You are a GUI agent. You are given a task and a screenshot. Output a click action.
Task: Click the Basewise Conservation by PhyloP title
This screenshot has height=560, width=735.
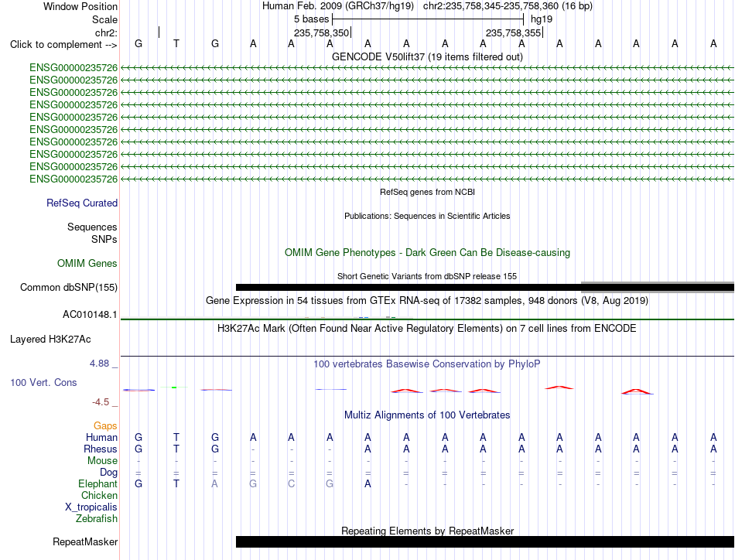coord(427,364)
